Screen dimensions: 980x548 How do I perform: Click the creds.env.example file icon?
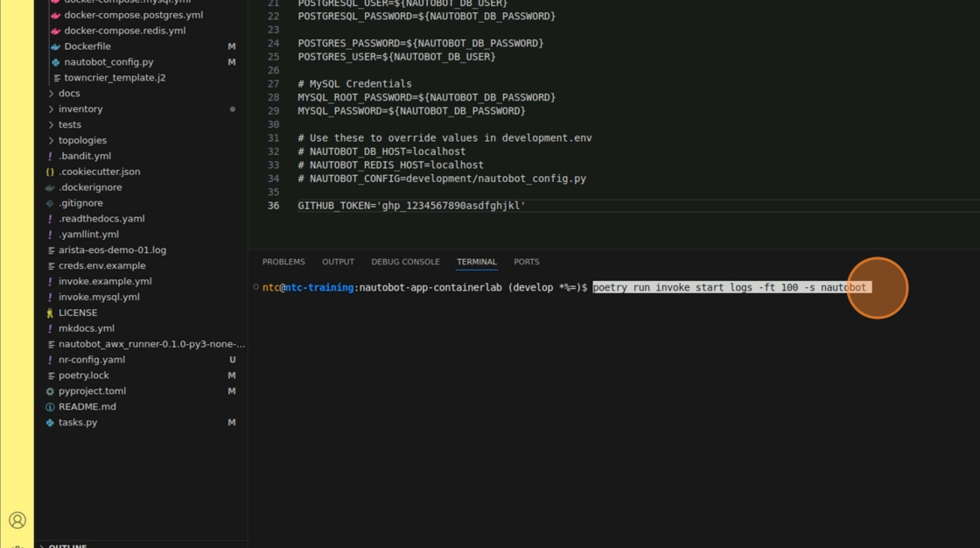coord(52,265)
